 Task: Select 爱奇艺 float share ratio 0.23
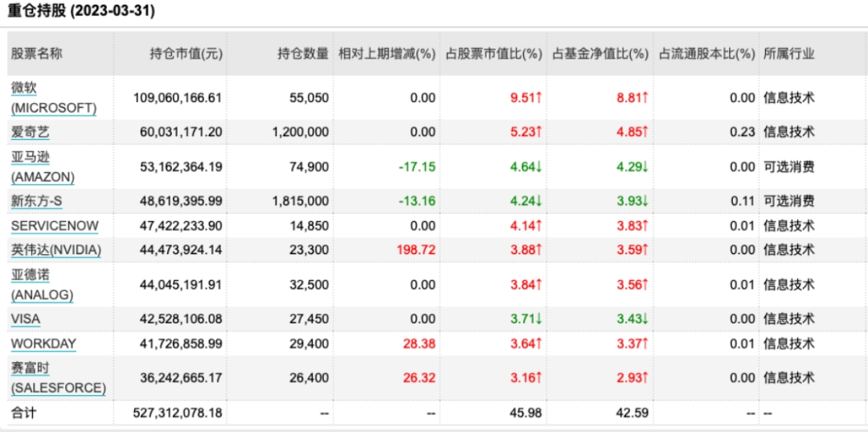tap(743, 133)
